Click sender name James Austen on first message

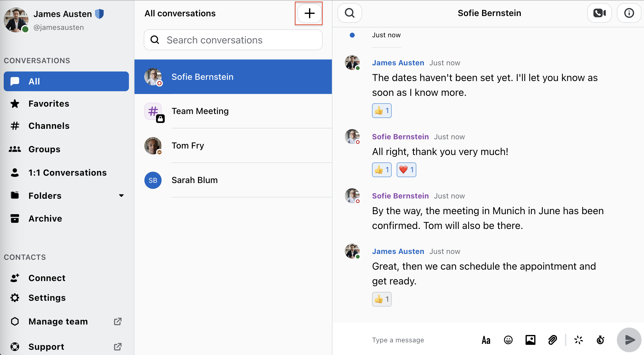tap(398, 63)
